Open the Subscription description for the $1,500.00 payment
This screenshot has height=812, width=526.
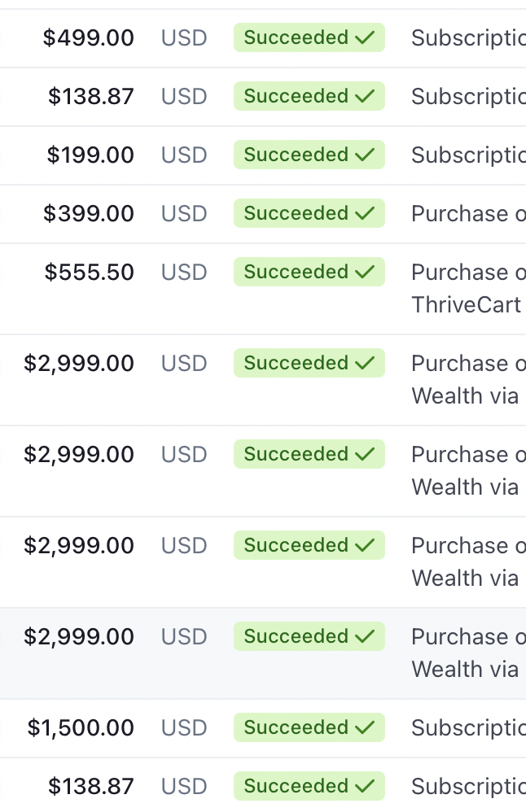(x=468, y=727)
